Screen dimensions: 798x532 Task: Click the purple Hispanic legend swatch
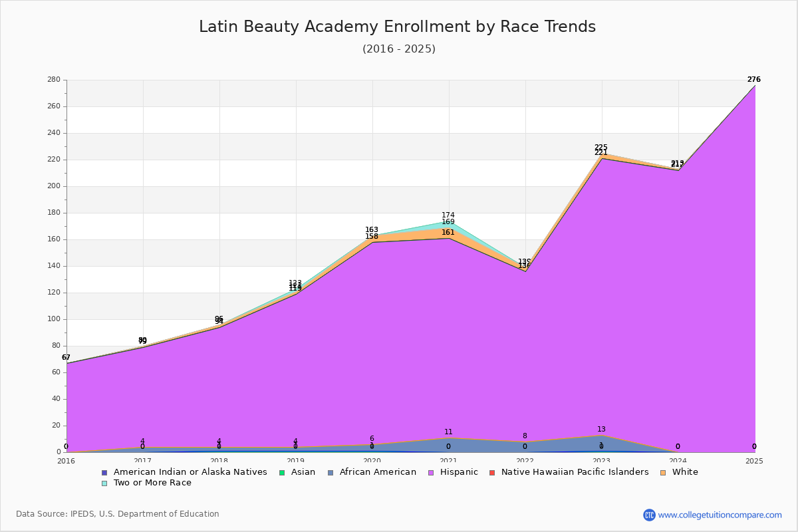point(431,472)
